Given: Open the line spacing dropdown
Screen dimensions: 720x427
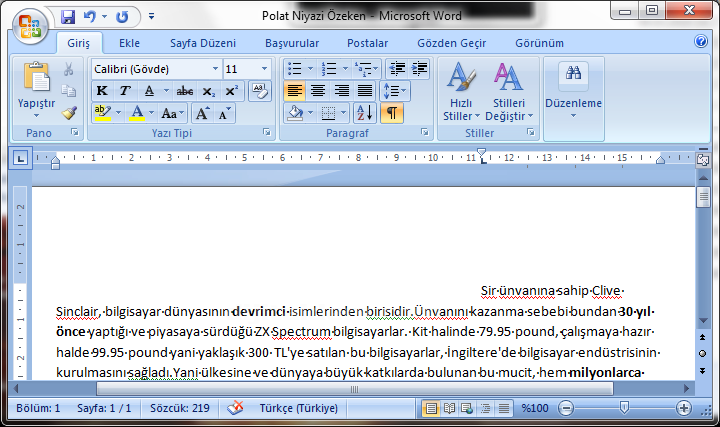Looking at the screenshot, I should (394, 91).
